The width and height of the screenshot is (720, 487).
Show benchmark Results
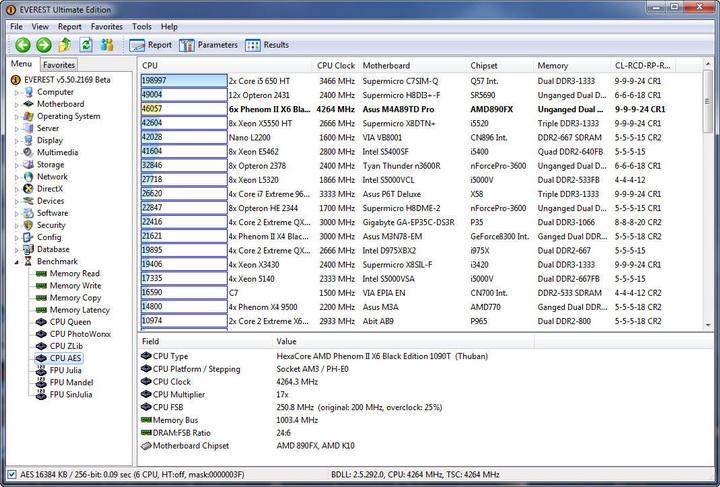pyautogui.click(x=267, y=45)
